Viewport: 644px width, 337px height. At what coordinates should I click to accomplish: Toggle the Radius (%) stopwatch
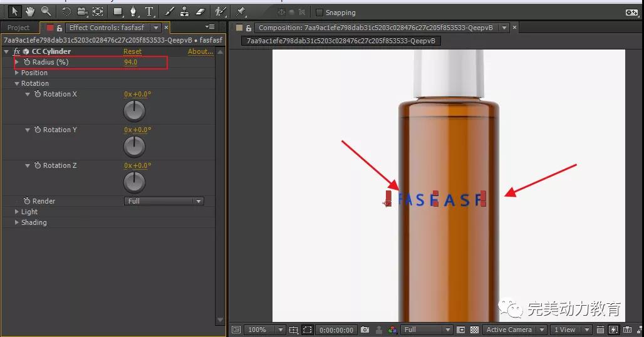27,62
